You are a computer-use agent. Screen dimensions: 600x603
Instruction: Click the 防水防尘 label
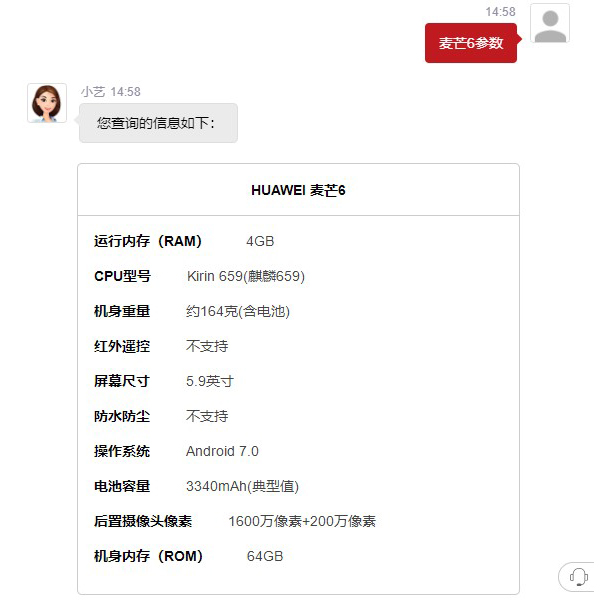[x=122, y=416]
